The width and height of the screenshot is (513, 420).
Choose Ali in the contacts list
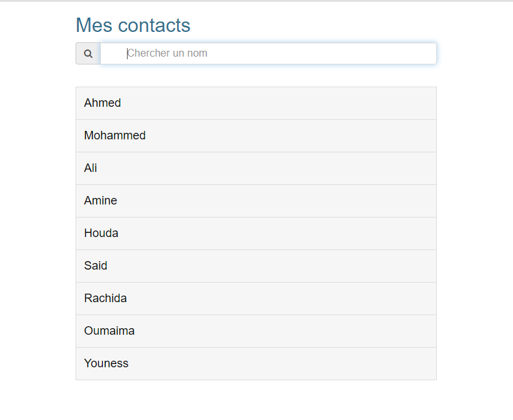[x=256, y=168]
